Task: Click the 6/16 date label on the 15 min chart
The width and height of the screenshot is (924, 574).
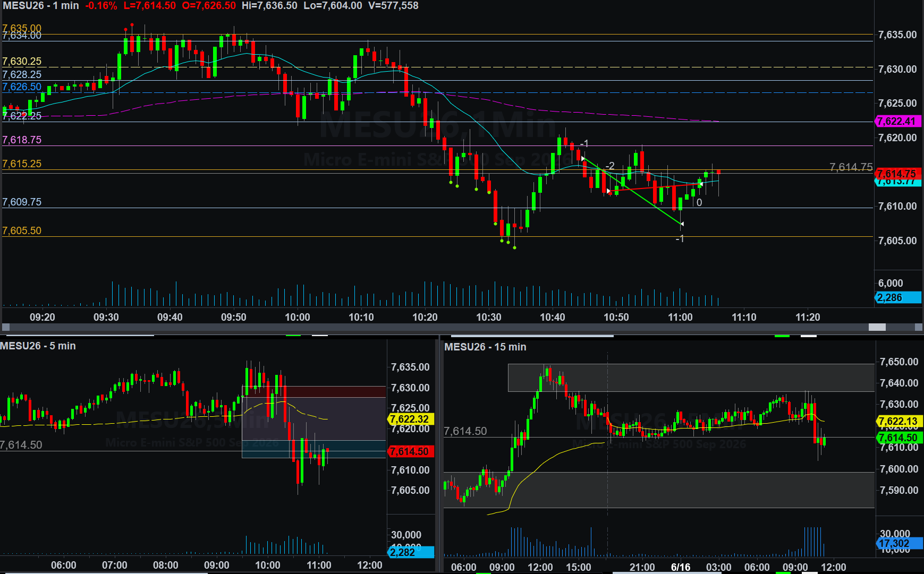Action: pos(681,568)
